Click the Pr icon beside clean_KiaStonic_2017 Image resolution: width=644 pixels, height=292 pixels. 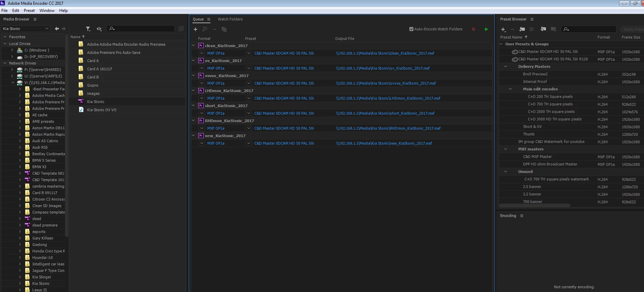click(x=201, y=46)
